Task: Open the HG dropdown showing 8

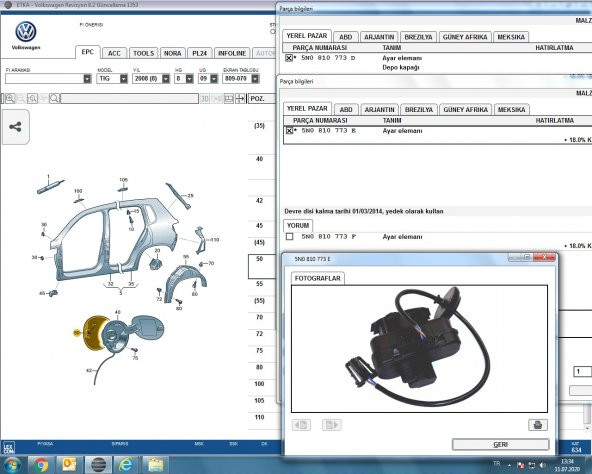Action: coord(190,79)
